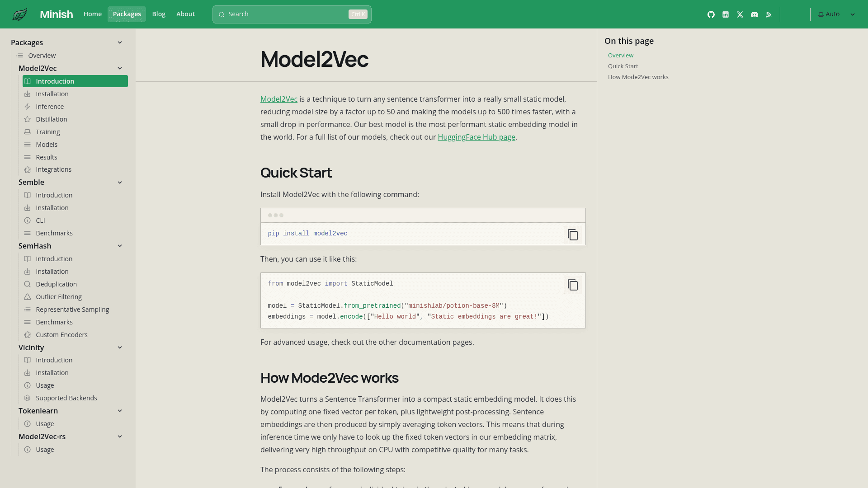Click the Supported Backends gear icon

28,398
